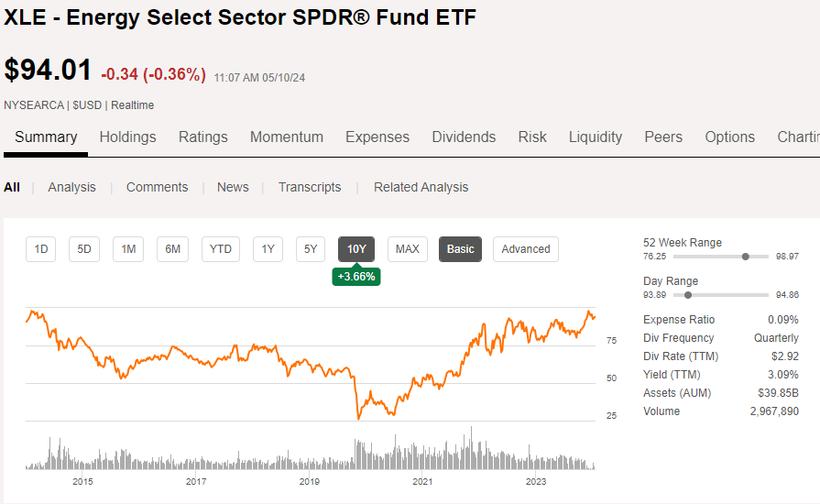Select the 5Y chart range
This screenshot has height=504, width=820.
[311, 249]
